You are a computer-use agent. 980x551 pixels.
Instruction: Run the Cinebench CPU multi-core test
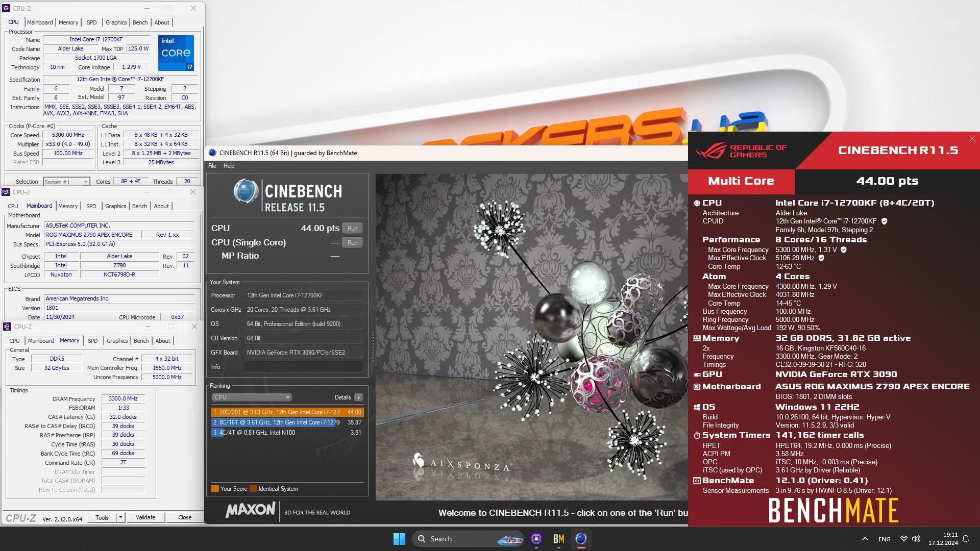(x=352, y=229)
